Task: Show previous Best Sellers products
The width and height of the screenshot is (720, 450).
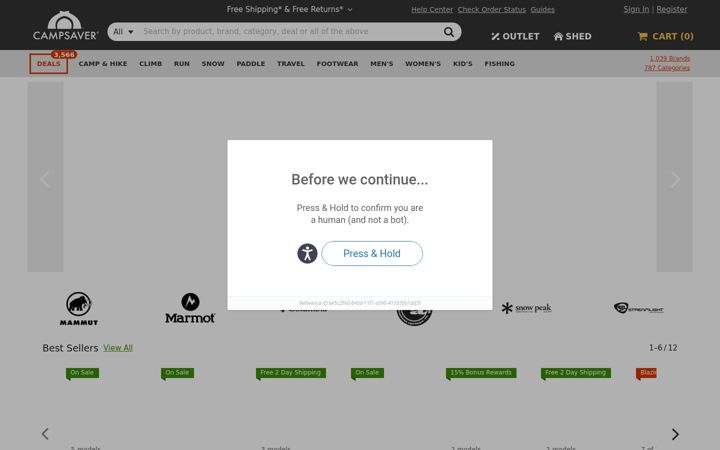Action: tap(45, 434)
